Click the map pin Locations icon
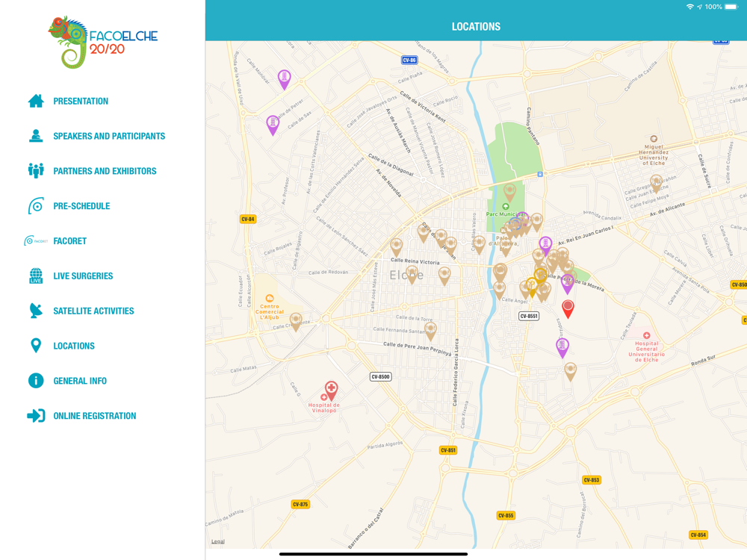 pos(36,346)
